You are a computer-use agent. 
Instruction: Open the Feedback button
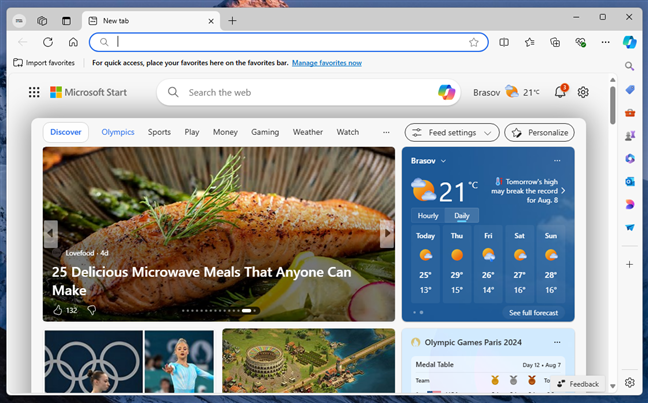pos(578,384)
